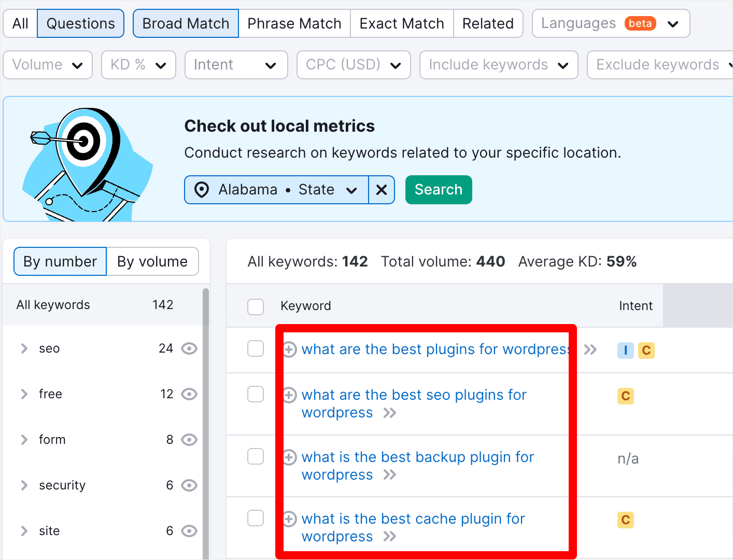733x560 pixels.
Task: Toggle eye icon for free group
Action: [x=189, y=394]
